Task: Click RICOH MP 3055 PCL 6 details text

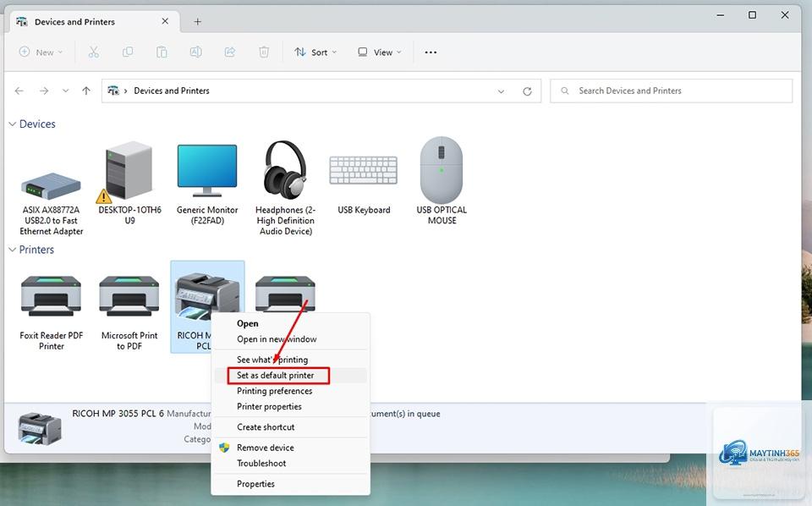Action: coord(118,413)
